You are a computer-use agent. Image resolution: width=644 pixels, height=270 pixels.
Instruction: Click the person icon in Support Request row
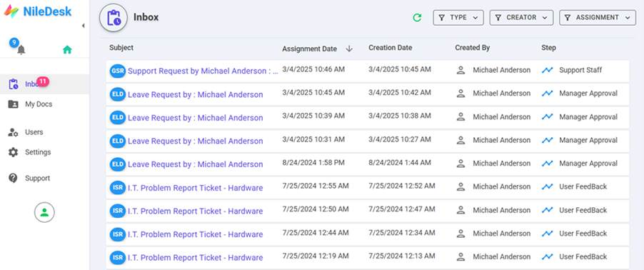(x=461, y=70)
